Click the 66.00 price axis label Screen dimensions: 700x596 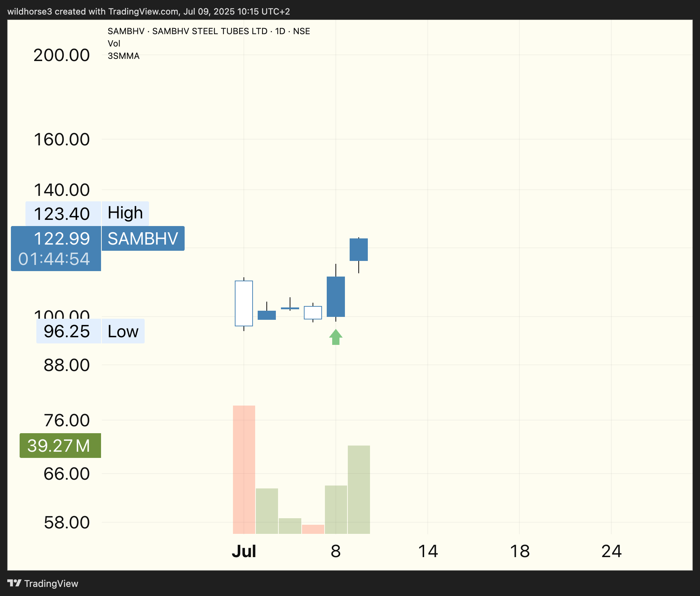(67, 474)
